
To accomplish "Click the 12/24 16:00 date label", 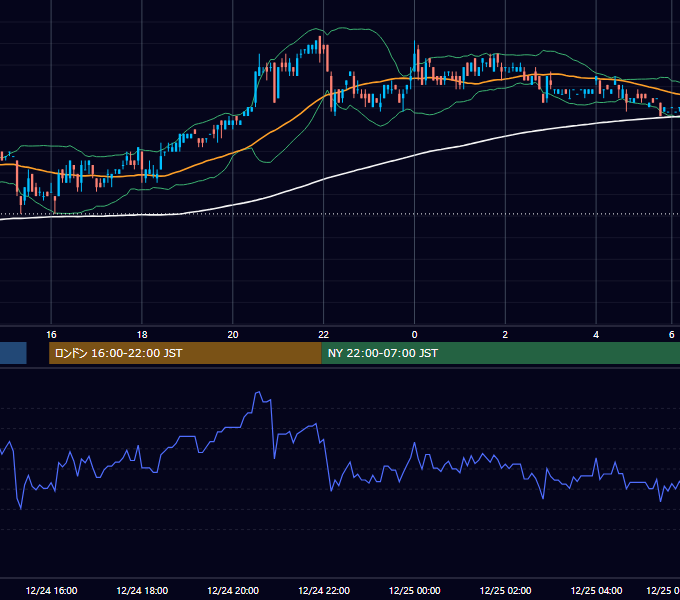I will pos(52,590).
